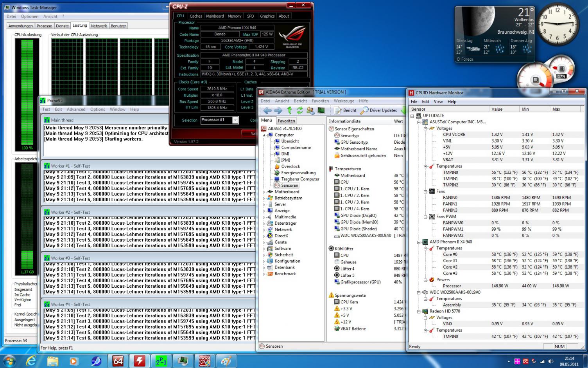588x368 pixels.
Task: Switch to the Memory tab in CPU-Z
Action: [234, 16]
